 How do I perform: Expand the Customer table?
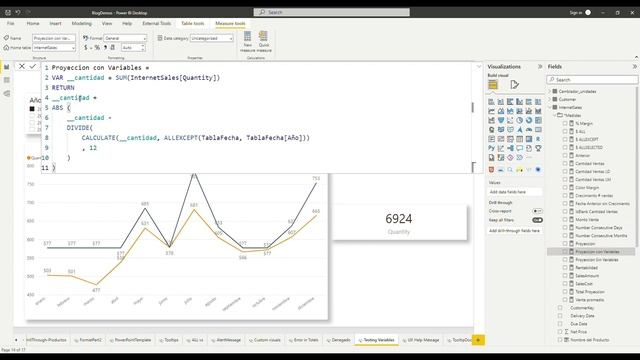(550, 99)
